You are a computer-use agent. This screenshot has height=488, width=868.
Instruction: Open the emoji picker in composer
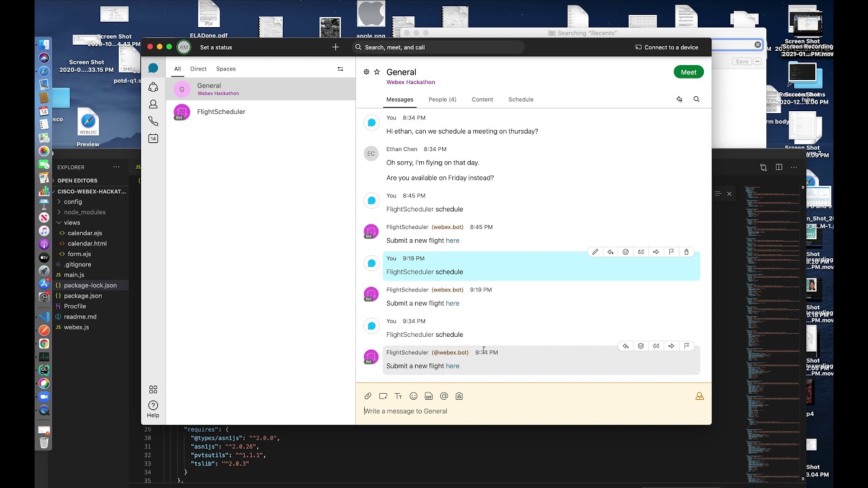click(x=414, y=396)
